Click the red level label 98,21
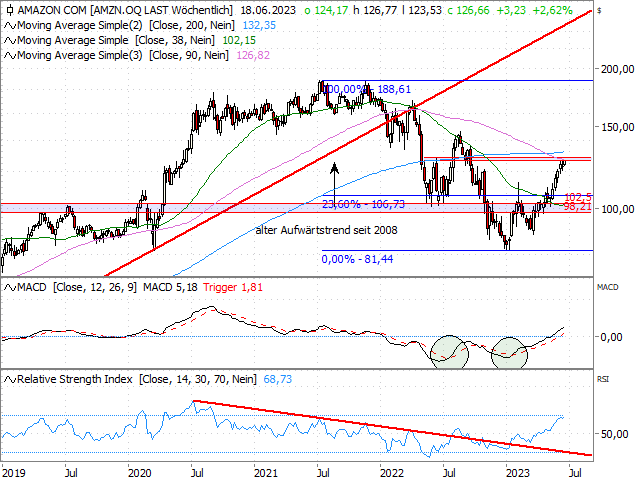Image resolution: width=640 pixels, height=480 pixels. point(578,207)
